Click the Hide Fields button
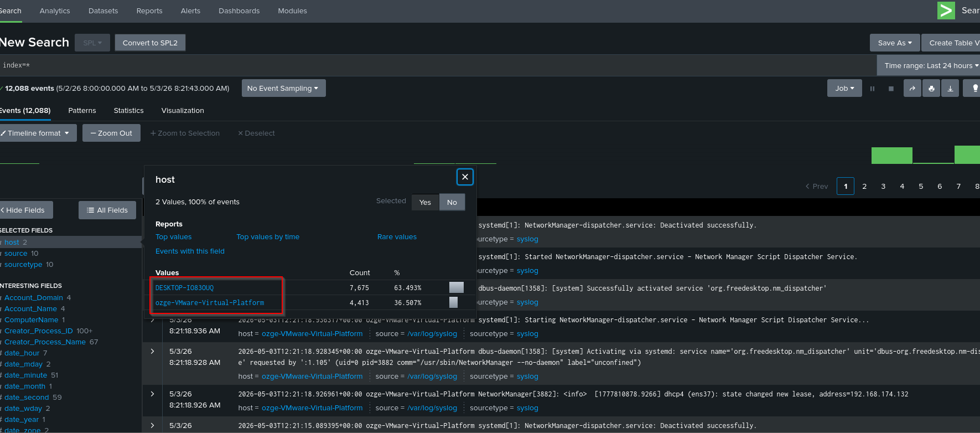Image resolution: width=980 pixels, height=433 pixels. [25, 210]
